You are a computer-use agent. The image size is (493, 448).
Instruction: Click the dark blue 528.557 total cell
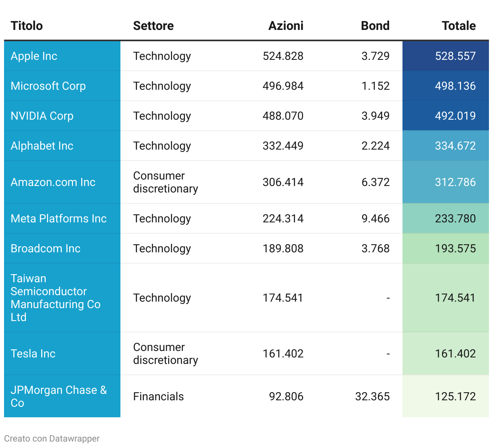point(455,56)
